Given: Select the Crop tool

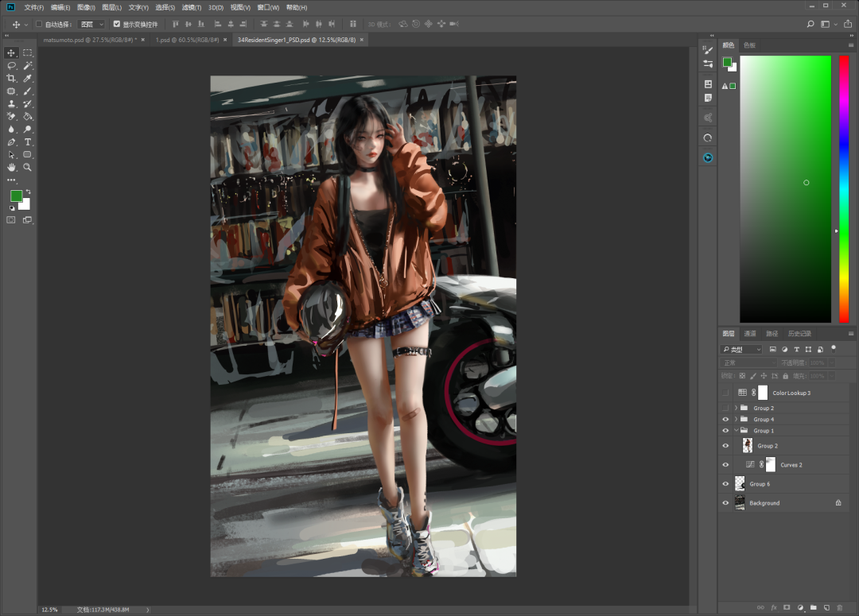Looking at the screenshot, I should 11,78.
